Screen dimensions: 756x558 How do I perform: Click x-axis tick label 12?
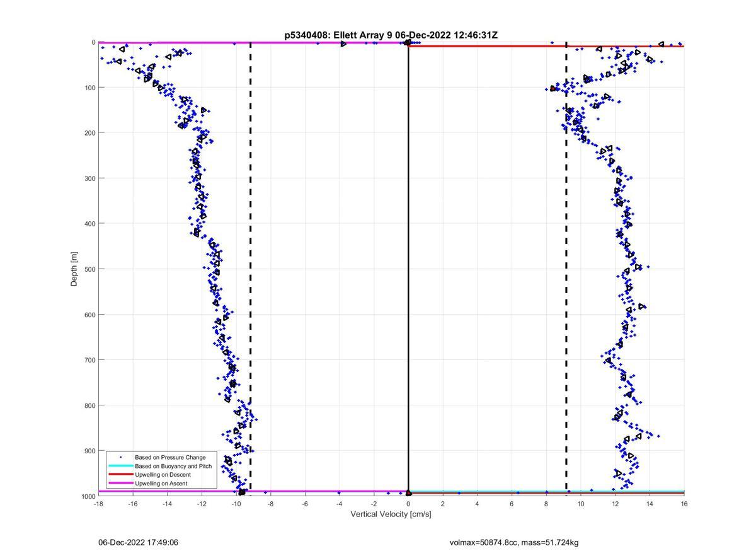(616, 504)
